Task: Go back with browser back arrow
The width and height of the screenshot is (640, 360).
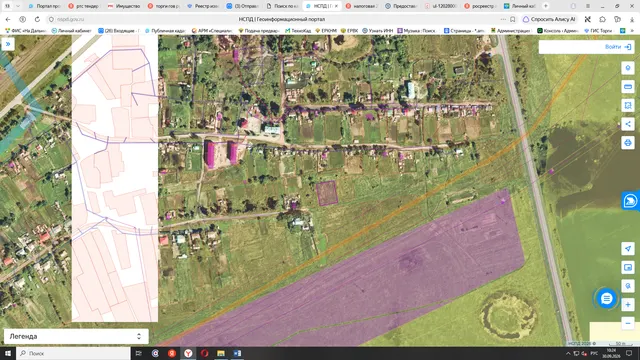Action: [x=8, y=19]
